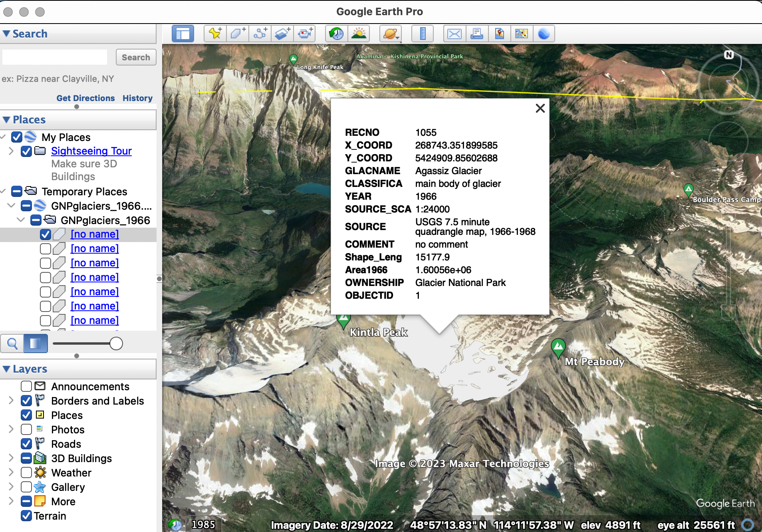Uncheck the first [no name] polygon
Screen dimensions: 762x532
point(46,234)
